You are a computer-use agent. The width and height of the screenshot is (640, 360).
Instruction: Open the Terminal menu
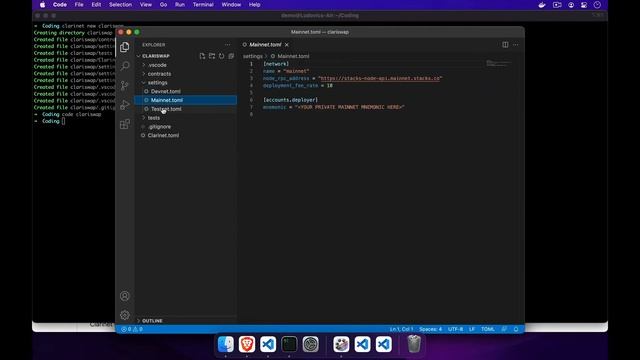click(x=203, y=5)
